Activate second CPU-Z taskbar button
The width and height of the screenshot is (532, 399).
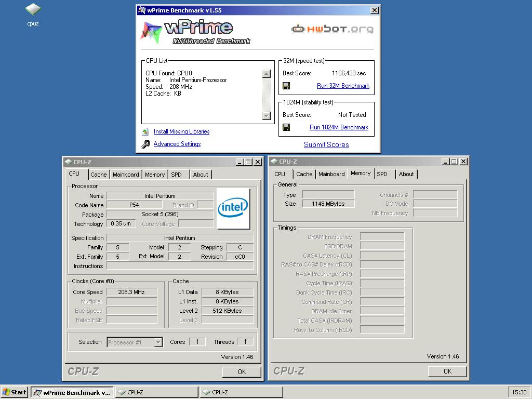241,392
